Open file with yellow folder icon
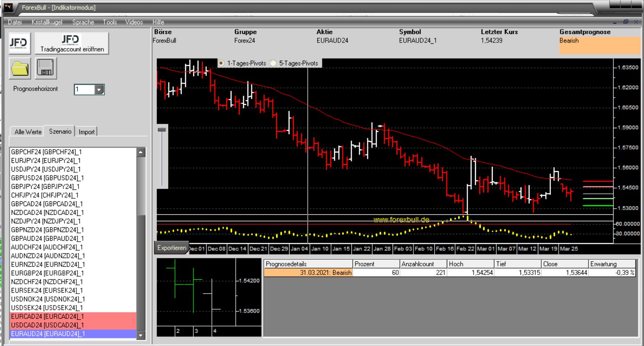The image size is (644, 346). click(x=20, y=69)
